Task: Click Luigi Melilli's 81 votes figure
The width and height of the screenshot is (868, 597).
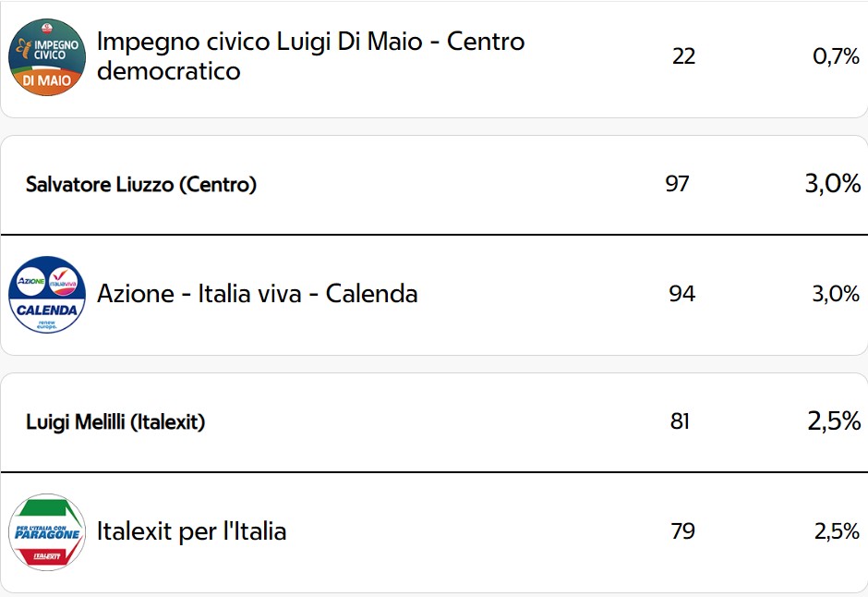Action: point(680,421)
